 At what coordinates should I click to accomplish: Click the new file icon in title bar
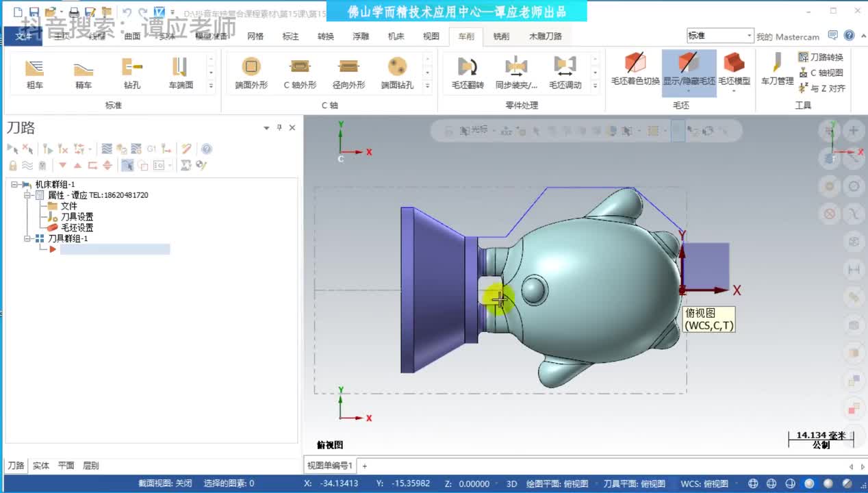[x=17, y=12]
